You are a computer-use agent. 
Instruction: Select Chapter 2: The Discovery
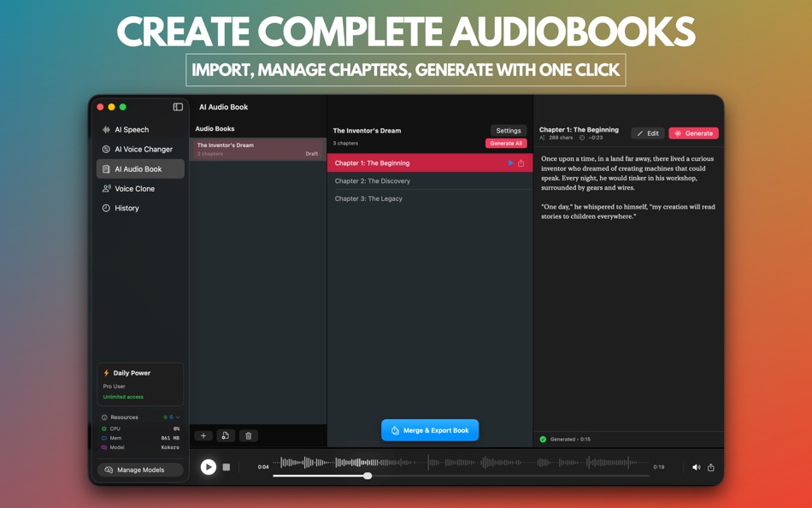point(430,181)
